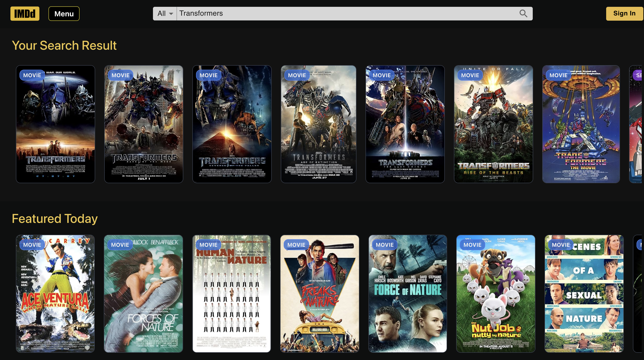Open the animated Transformers The Movie poster
Viewport: 644px width, 360px height.
pyautogui.click(x=581, y=124)
